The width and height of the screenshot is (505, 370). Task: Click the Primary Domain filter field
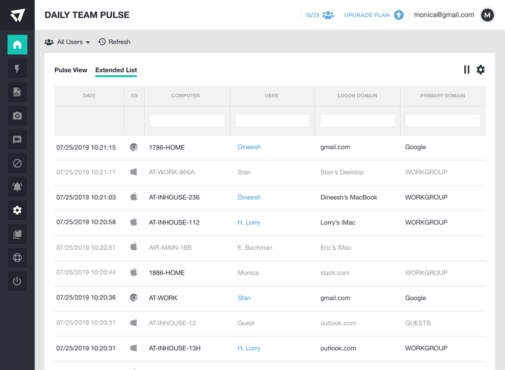pos(443,121)
